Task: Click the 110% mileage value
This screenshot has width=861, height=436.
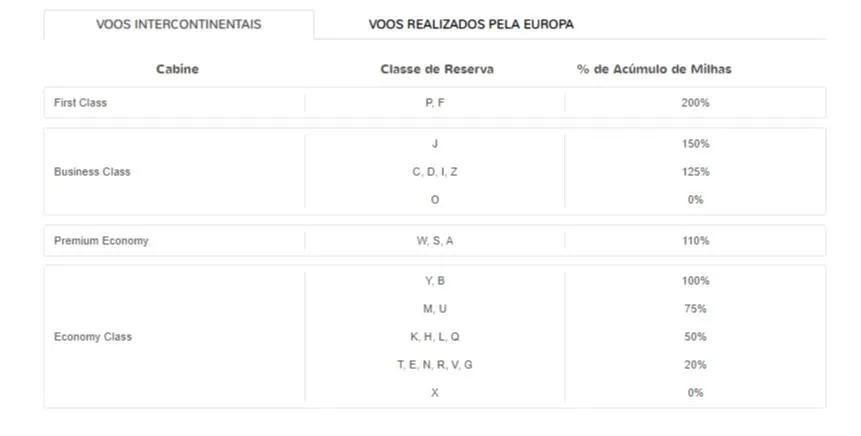Action: tap(695, 241)
